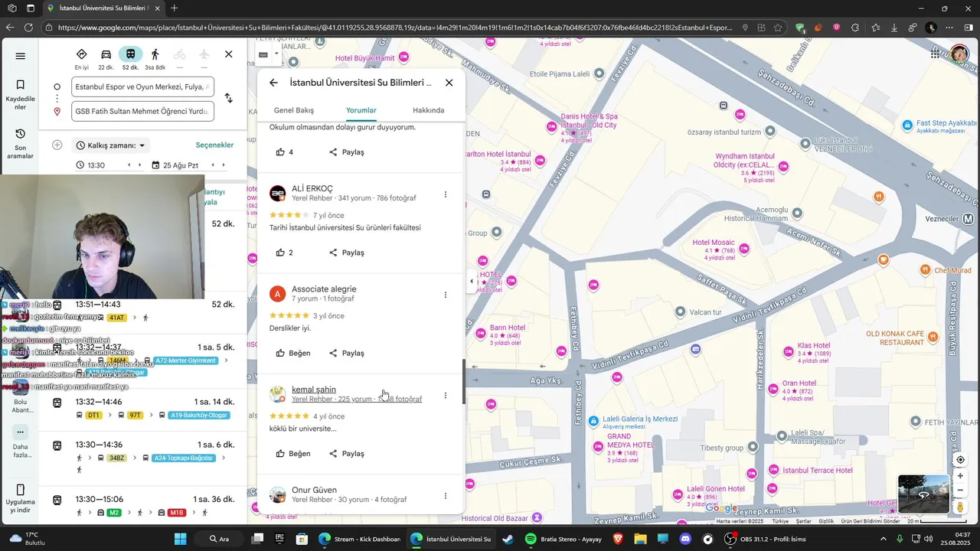Share Associate alegrie's review via Paylaş
The image size is (980, 551).
pos(347,354)
